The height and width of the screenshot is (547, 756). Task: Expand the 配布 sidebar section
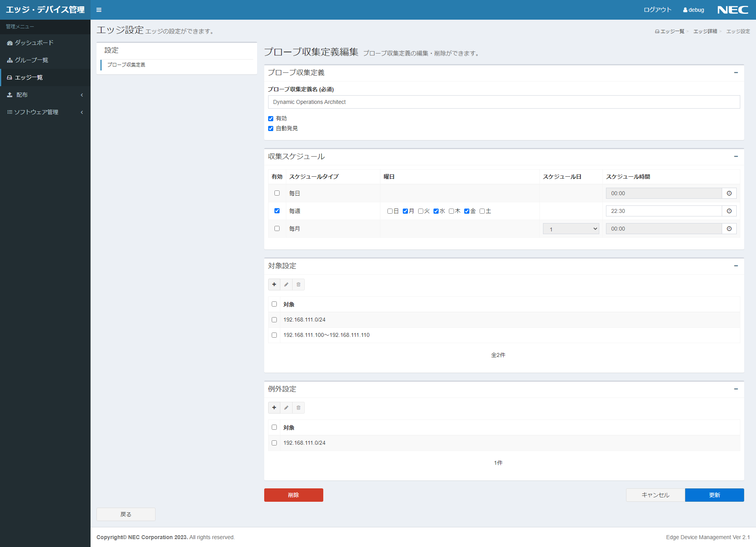pos(45,94)
